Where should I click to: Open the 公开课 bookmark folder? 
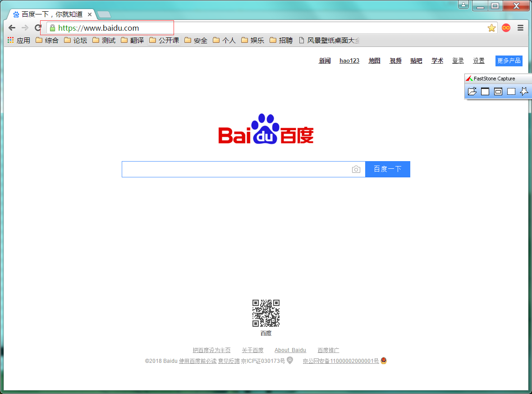pos(164,41)
